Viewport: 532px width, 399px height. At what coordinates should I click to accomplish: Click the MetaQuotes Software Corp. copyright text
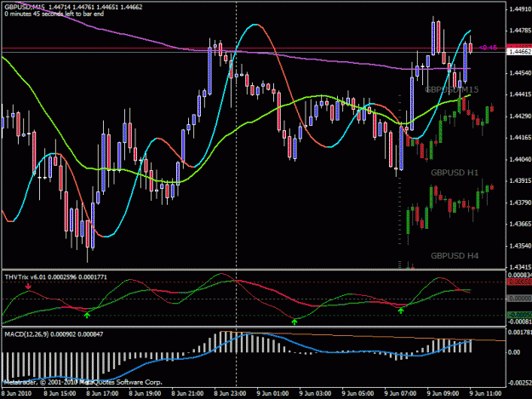point(83,382)
